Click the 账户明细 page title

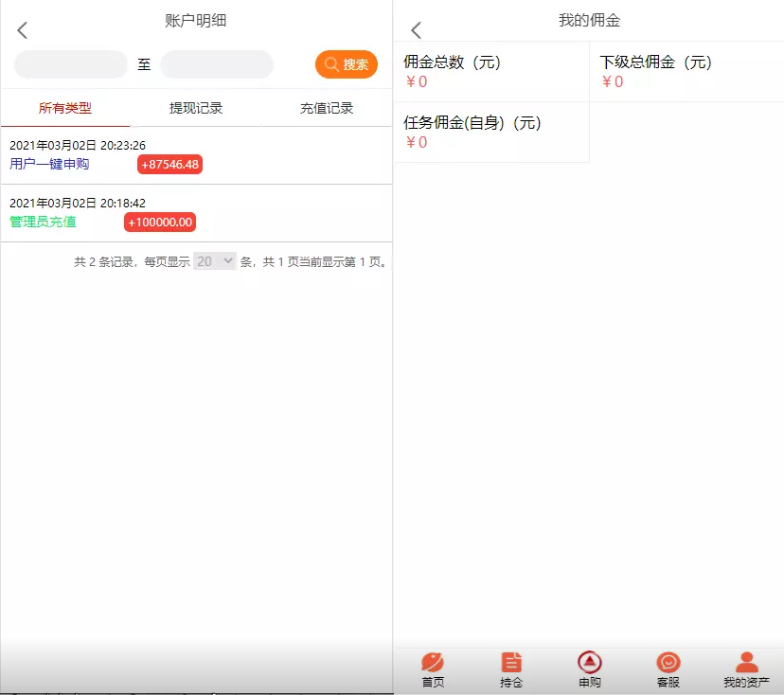(196, 21)
